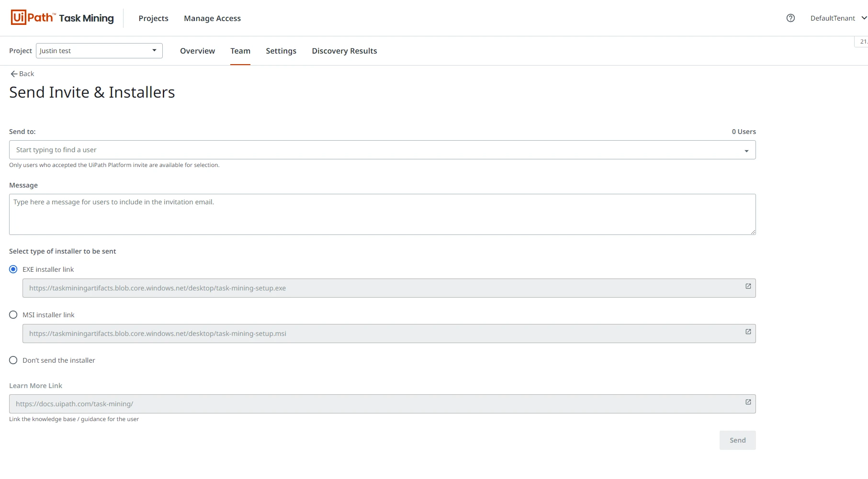This screenshot has height=479, width=868.
Task: Click the message box resize handle
Action: pyautogui.click(x=753, y=232)
